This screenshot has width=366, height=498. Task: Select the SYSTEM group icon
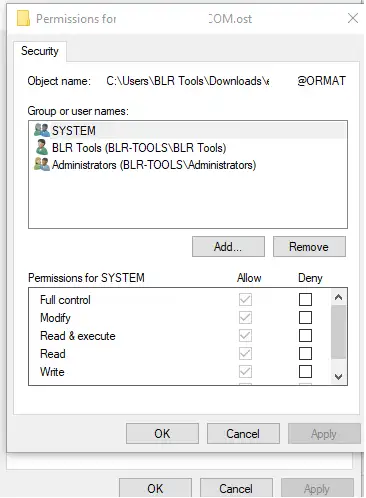[42, 130]
